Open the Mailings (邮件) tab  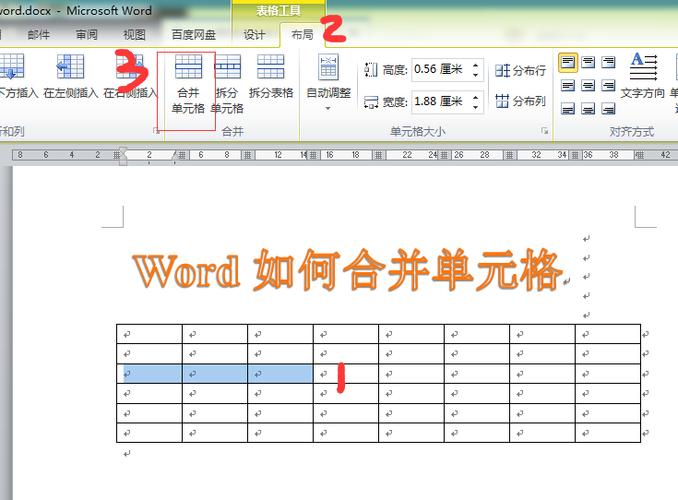[38, 35]
